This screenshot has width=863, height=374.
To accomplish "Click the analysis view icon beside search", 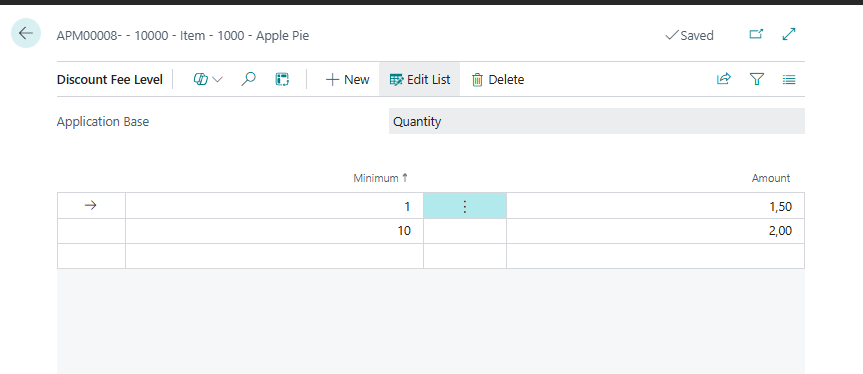I will pyautogui.click(x=282, y=79).
